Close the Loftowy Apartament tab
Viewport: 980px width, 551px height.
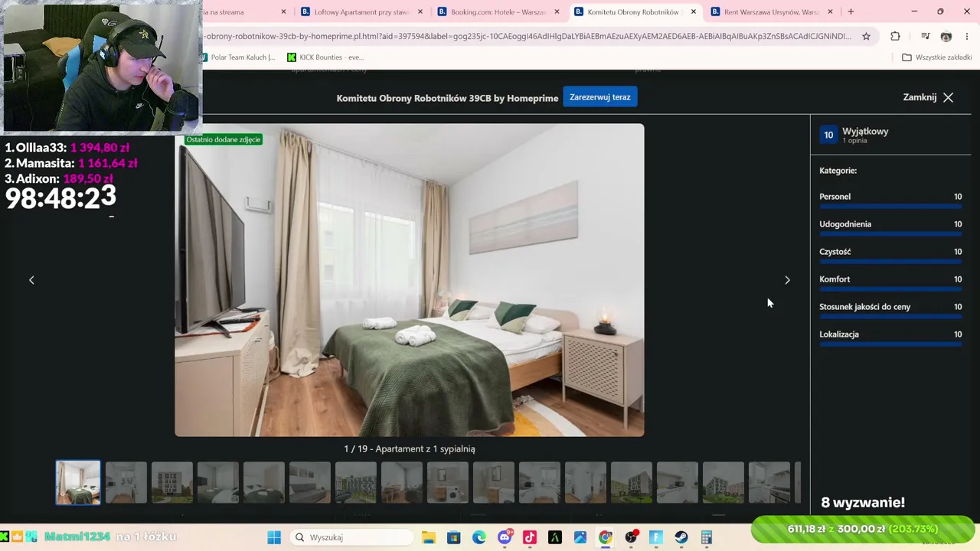coord(420,11)
